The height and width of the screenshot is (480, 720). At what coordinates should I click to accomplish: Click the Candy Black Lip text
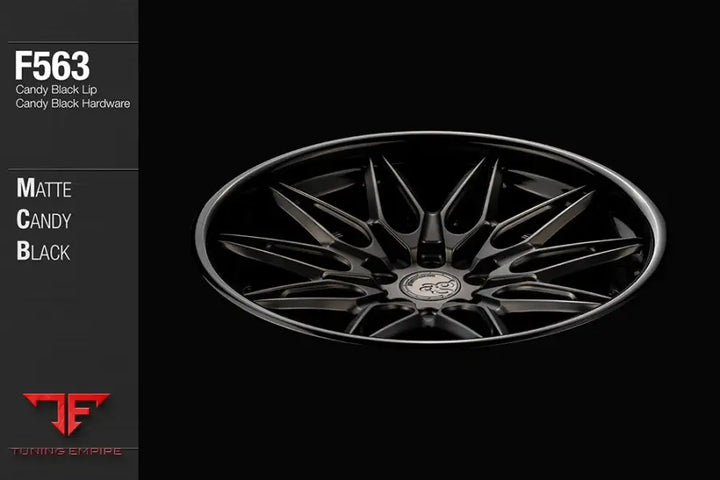point(57,90)
